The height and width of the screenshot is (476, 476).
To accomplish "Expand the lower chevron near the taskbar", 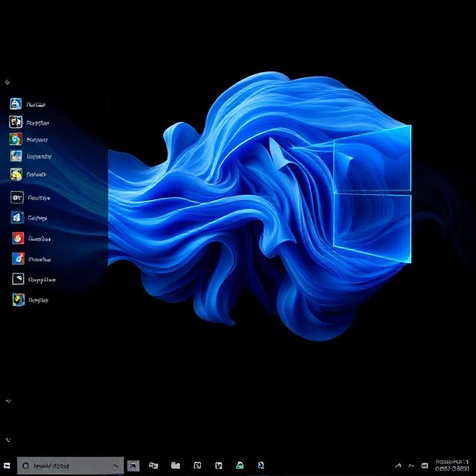I will pos(8,439).
